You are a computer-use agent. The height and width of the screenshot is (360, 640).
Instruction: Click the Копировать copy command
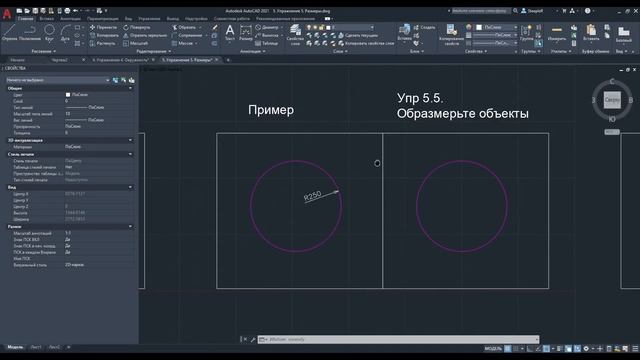coord(104,35)
